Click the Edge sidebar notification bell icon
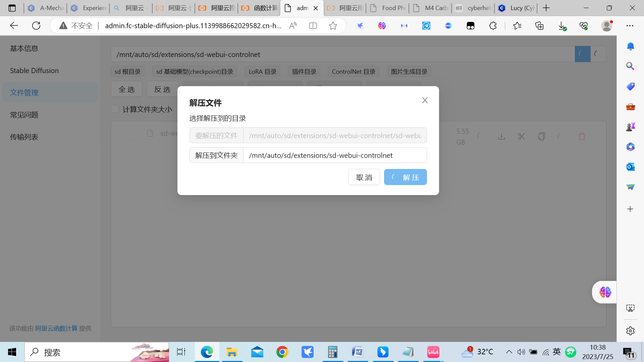This screenshot has height=362, width=644. click(x=630, y=46)
